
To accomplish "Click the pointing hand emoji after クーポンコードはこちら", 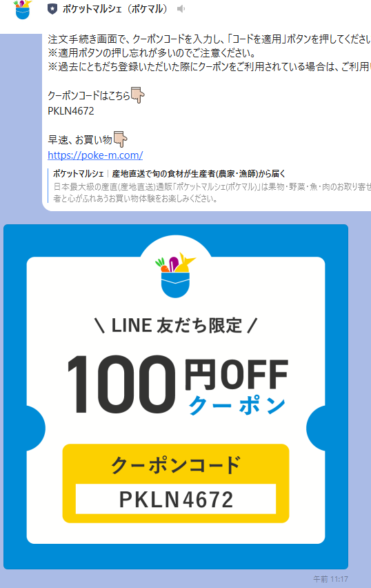I will (x=137, y=95).
